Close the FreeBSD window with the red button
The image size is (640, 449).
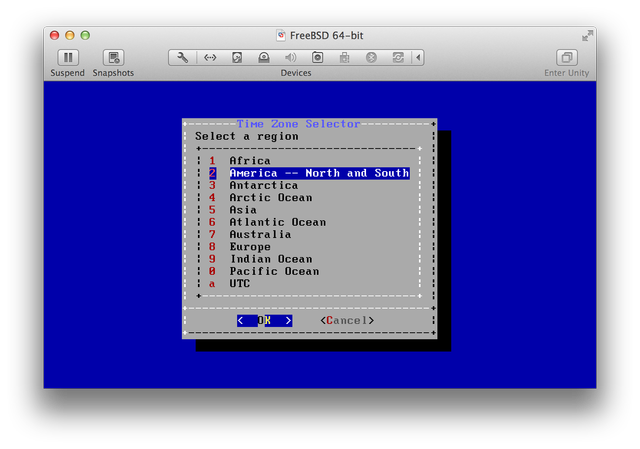point(55,36)
